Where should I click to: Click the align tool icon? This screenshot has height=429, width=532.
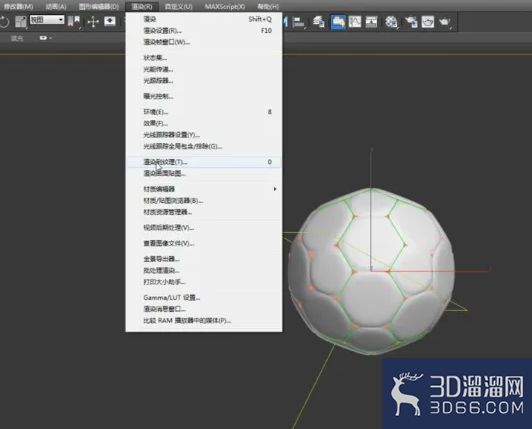[299, 22]
